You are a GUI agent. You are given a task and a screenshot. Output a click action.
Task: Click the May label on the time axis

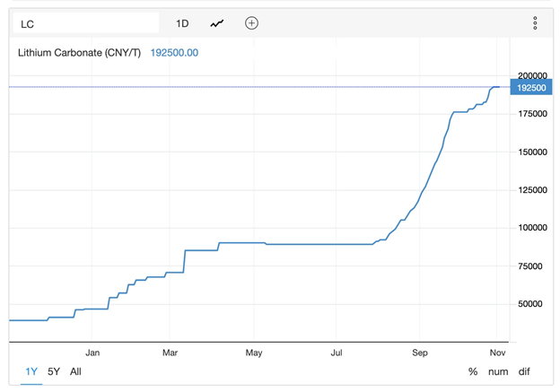(254, 353)
